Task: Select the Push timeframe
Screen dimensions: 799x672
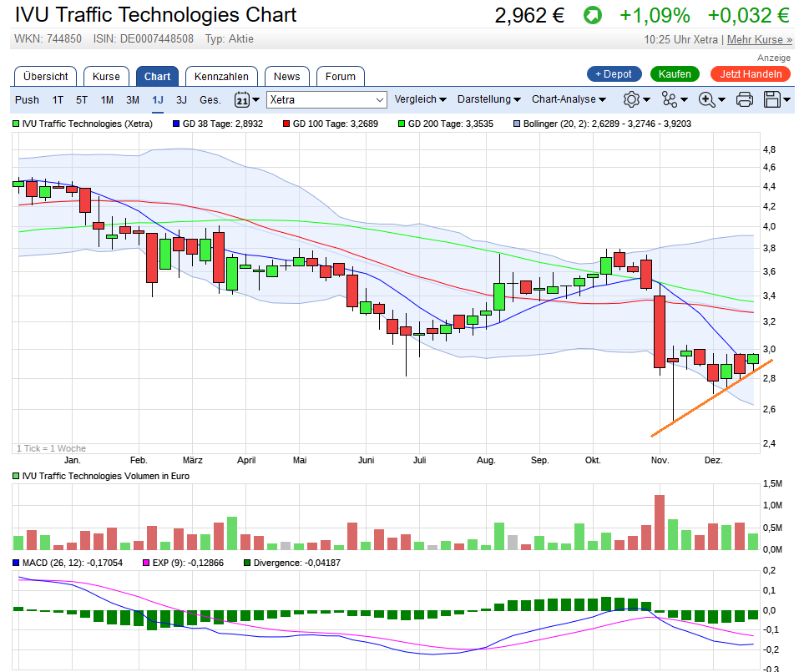Action: pyautogui.click(x=27, y=100)
